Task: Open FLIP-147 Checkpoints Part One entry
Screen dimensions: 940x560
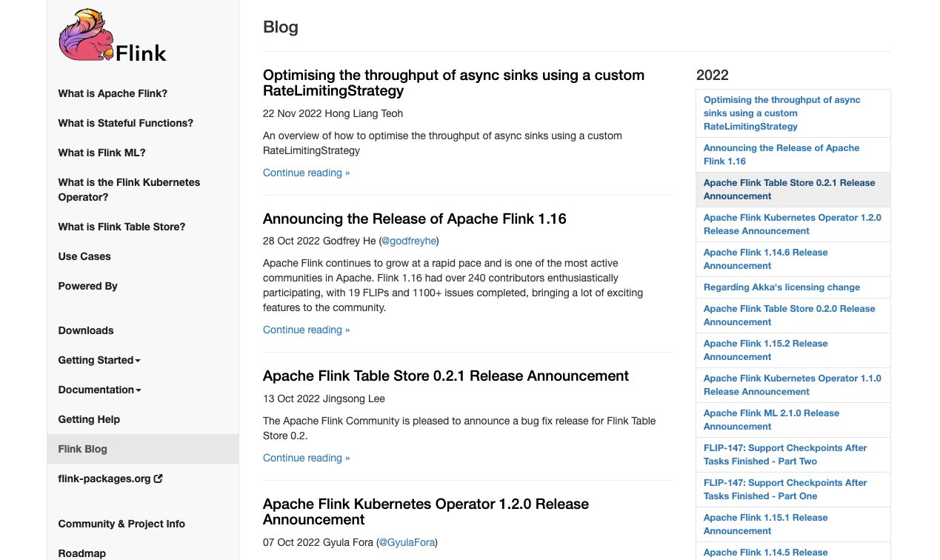Action: click(x=793, y=490)
